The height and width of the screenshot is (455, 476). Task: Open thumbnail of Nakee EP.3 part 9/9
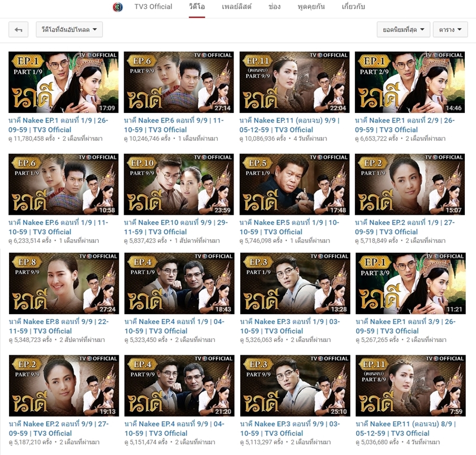point(295,385)
